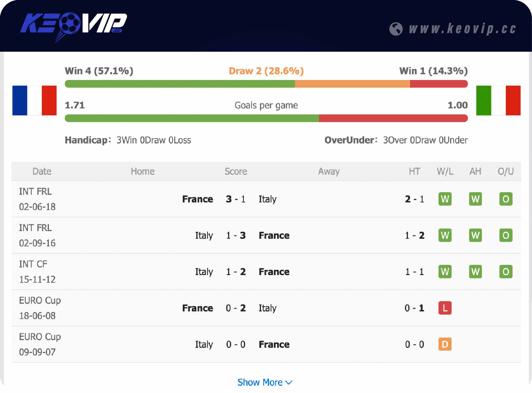The height and width of the screenshot is (393, 532).
Task: Expand the list with Show More
Action: pos(260,382)
